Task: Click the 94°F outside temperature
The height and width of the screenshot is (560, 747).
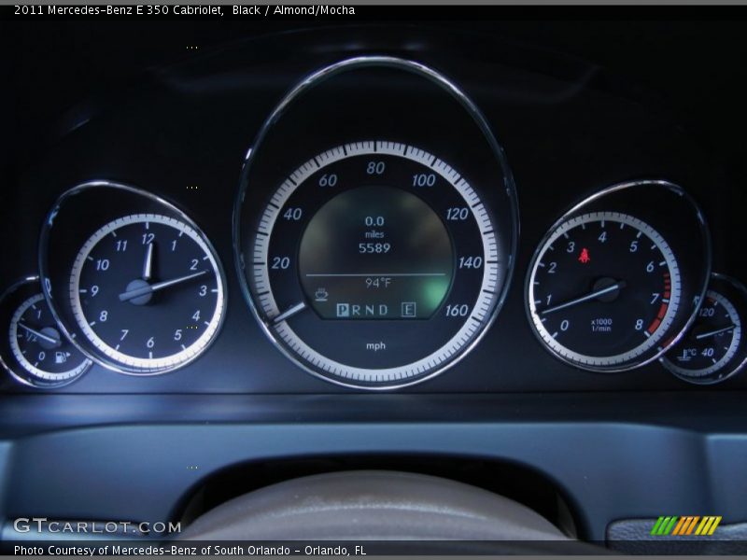Action: point(378,284)
